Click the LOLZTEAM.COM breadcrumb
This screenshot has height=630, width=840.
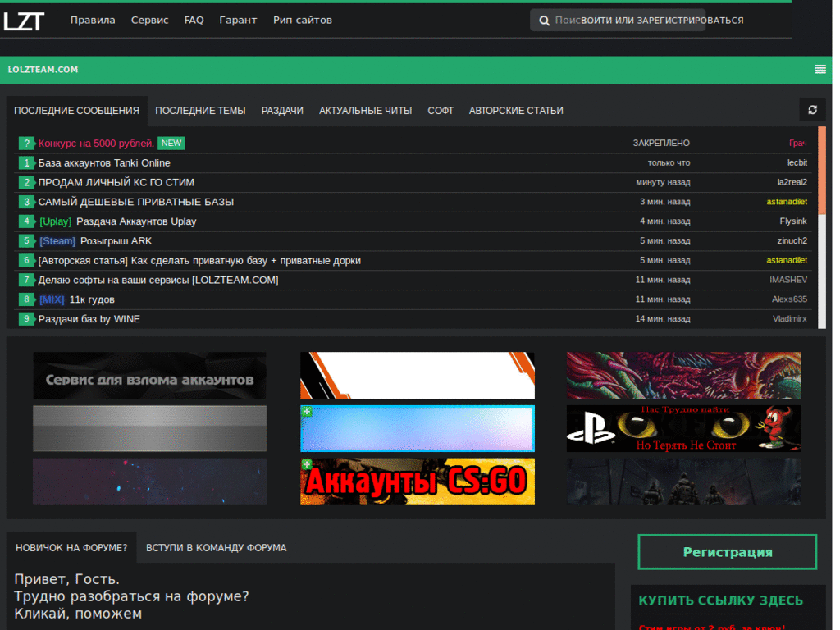(x=43, y=70)
